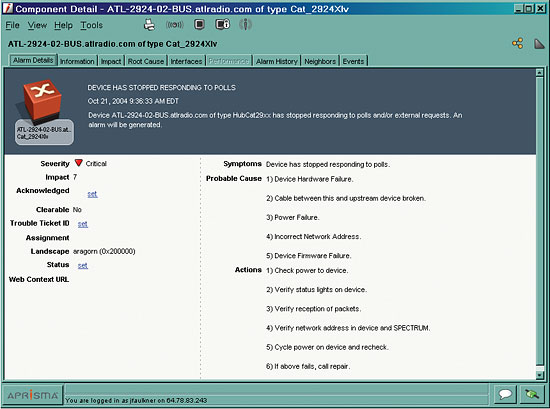Click 'Cycle power on device and recheck'

coord(327,347)
